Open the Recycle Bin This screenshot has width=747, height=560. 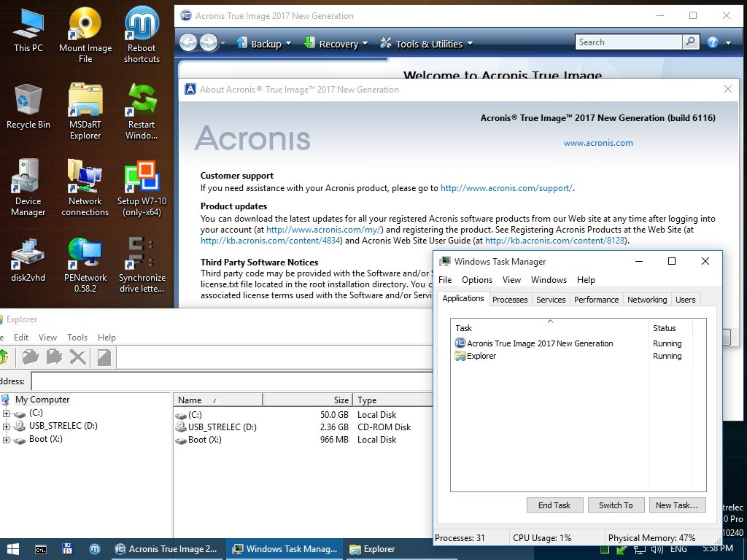tap(28, 106)
